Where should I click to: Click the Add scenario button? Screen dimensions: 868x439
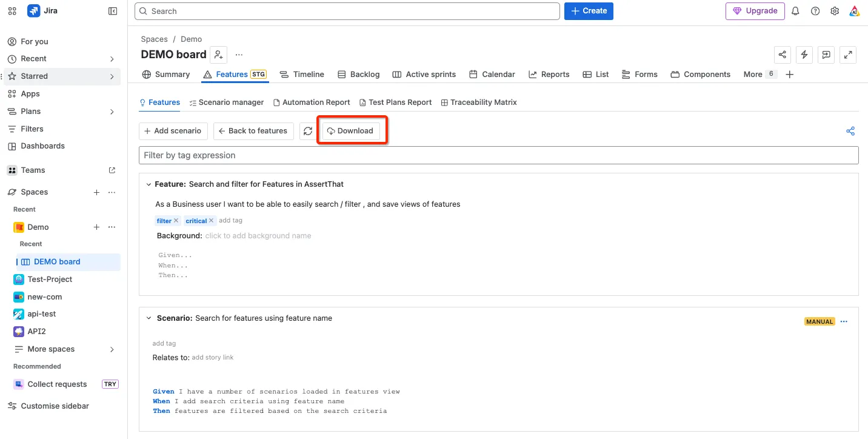(173, 131)
